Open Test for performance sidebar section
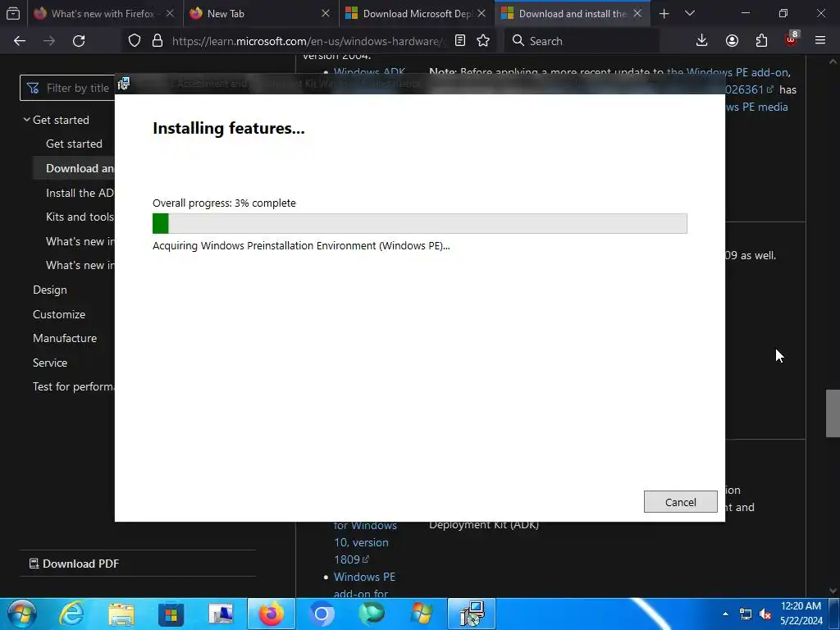 [x=73, y=387]
